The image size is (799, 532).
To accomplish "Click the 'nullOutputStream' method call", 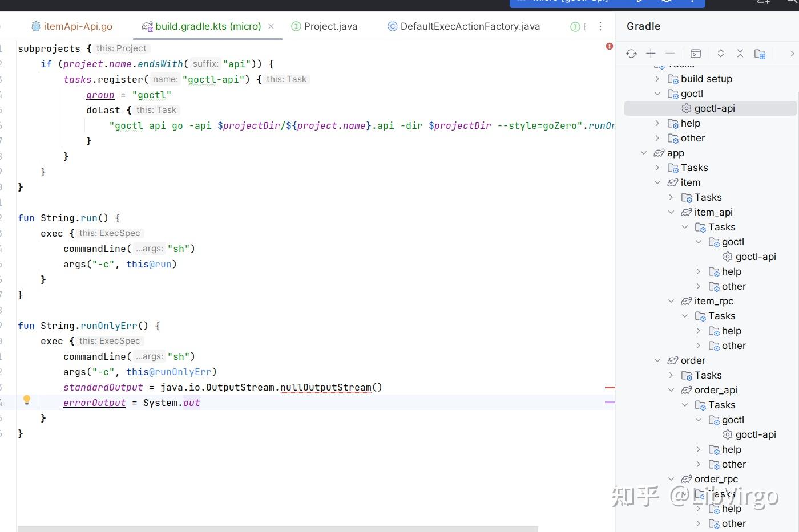I will [326, 388].
